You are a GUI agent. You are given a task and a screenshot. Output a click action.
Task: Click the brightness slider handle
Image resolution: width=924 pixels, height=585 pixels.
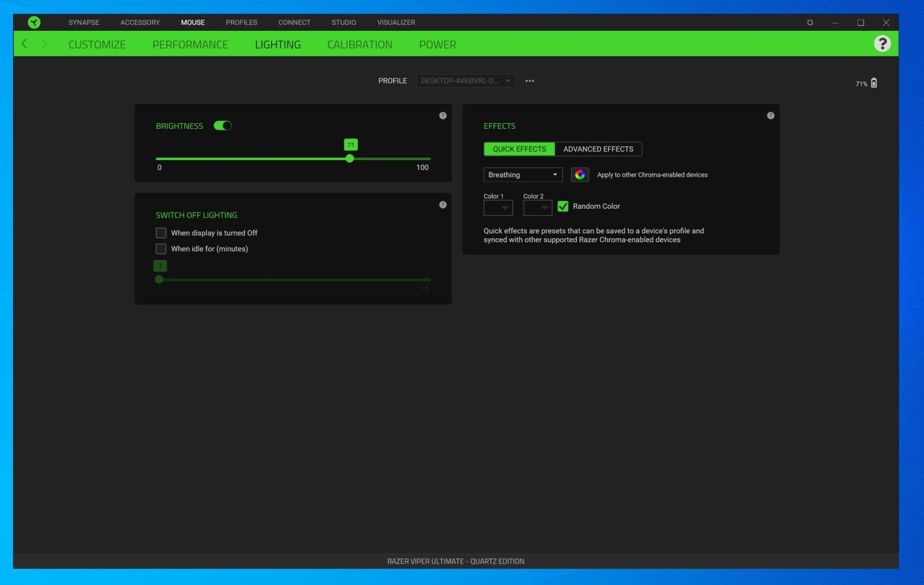click(350, 158)
